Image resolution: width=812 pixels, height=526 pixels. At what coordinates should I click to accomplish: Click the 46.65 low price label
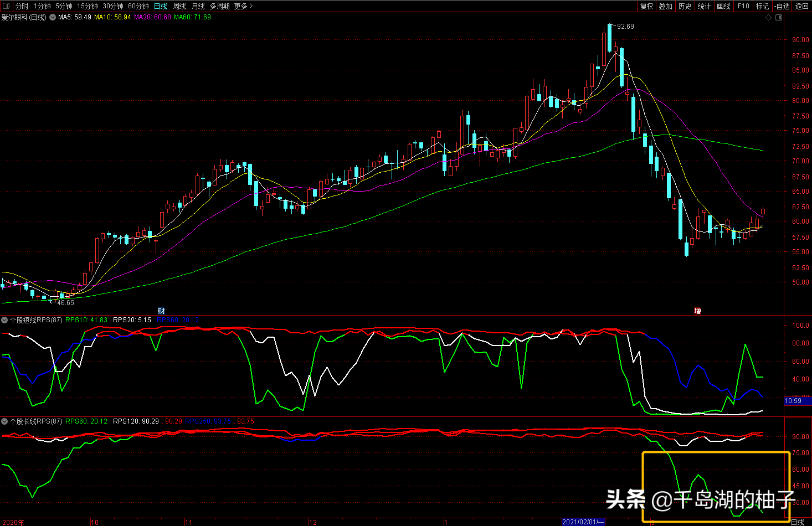tap(65, 303)
